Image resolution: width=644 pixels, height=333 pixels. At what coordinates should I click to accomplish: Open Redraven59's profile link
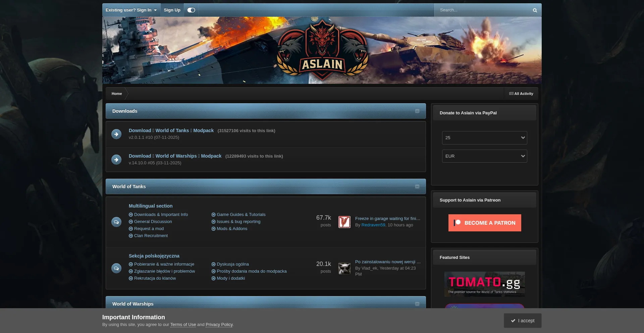point(373,225)
